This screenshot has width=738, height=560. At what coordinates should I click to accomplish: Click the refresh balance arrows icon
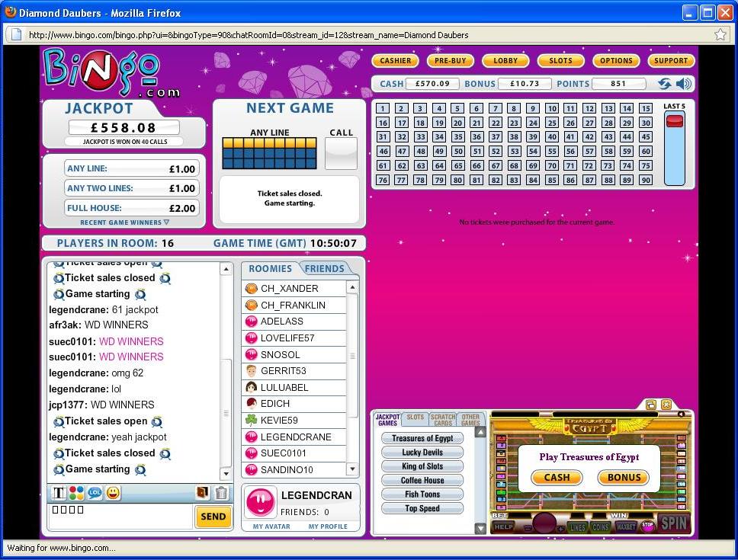tap(665, 84)
